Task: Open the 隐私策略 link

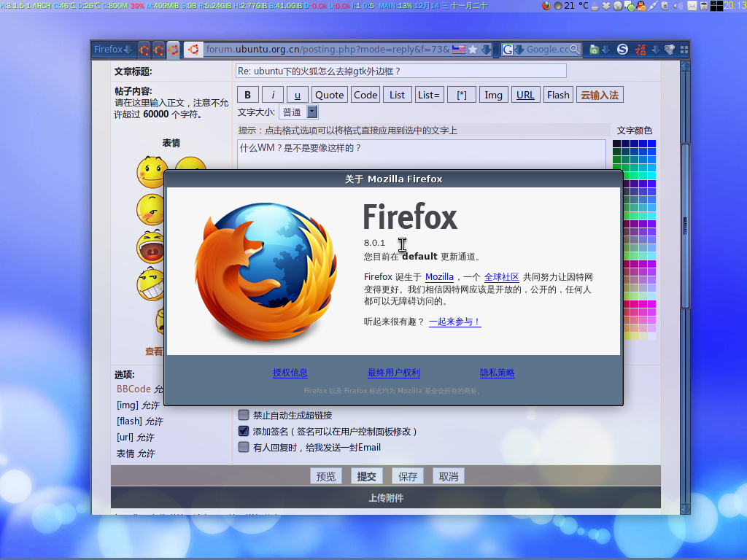Action: [x=498, y=373]
